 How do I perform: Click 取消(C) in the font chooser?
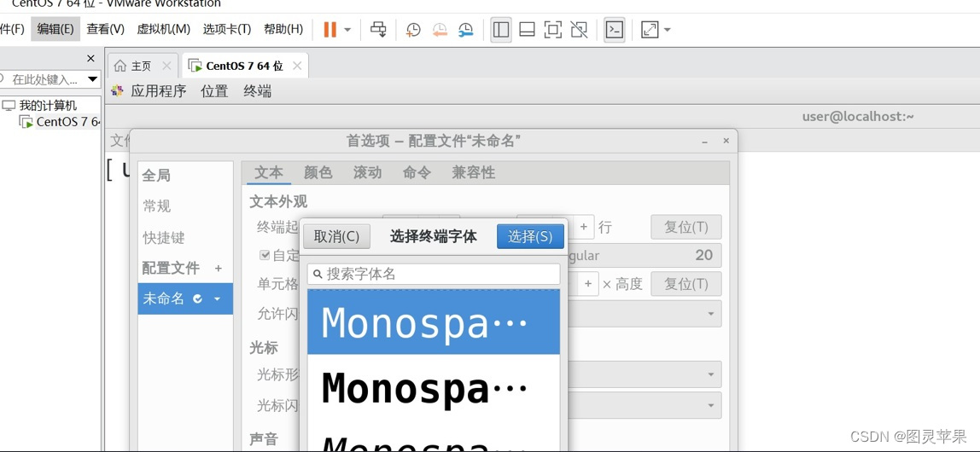click(x=337, y=236)
